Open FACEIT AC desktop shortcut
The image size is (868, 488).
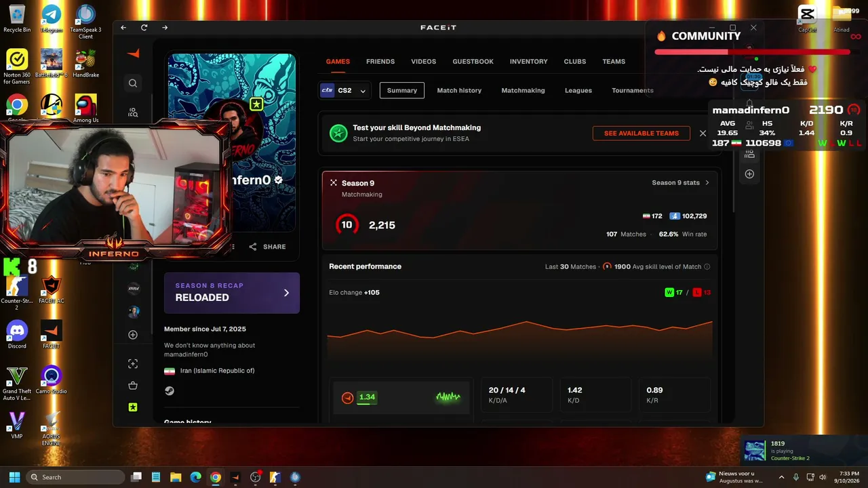tap(51, 290)
